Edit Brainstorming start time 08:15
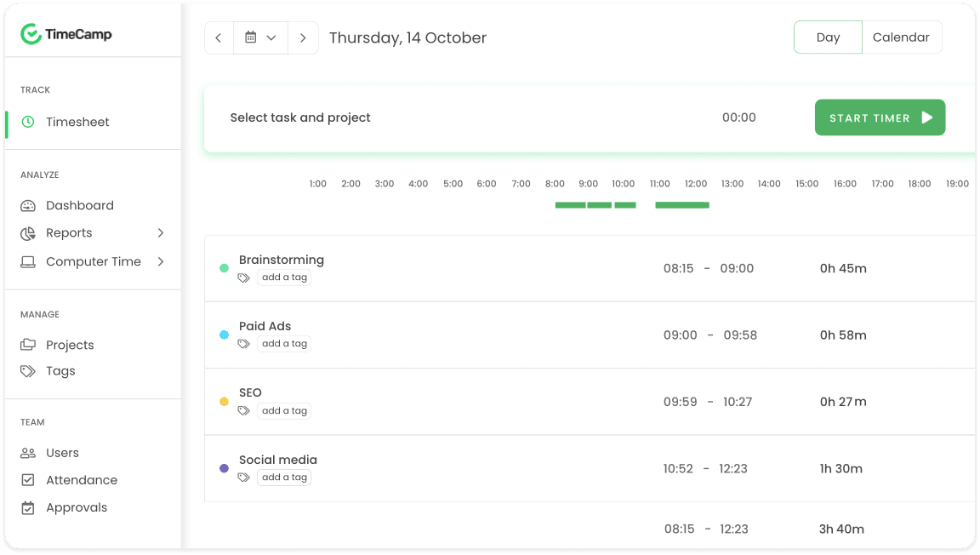This screenshot has height=555, width=980. tap(679, 268)
